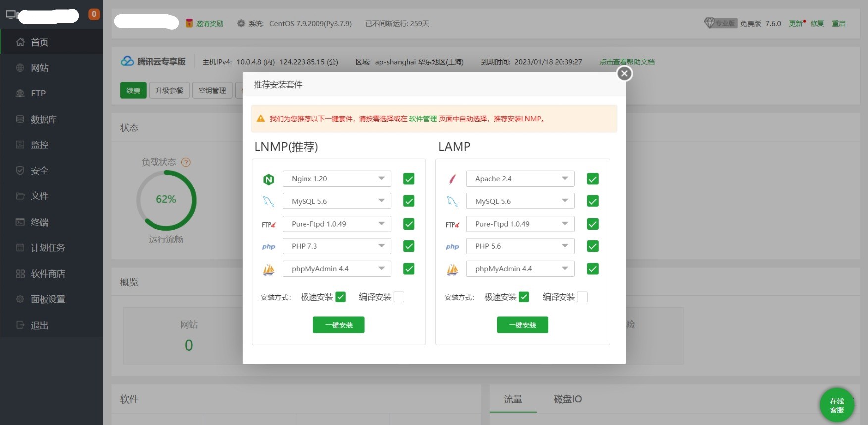Click the Nginx logo icon in LNMP
This screenshot has height=425, width=868.
click(268, 179)
